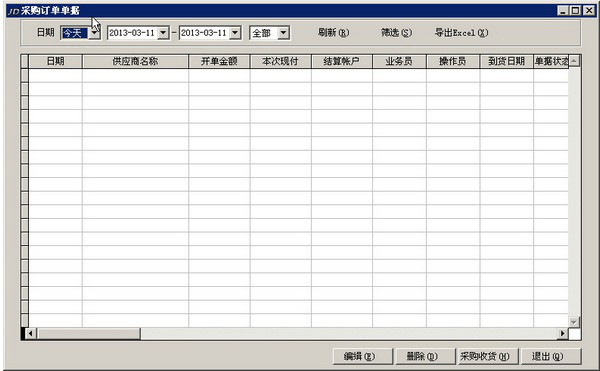Click the 删除(D) delete button
The image size is (600, 371).
[x=425, y=356]
